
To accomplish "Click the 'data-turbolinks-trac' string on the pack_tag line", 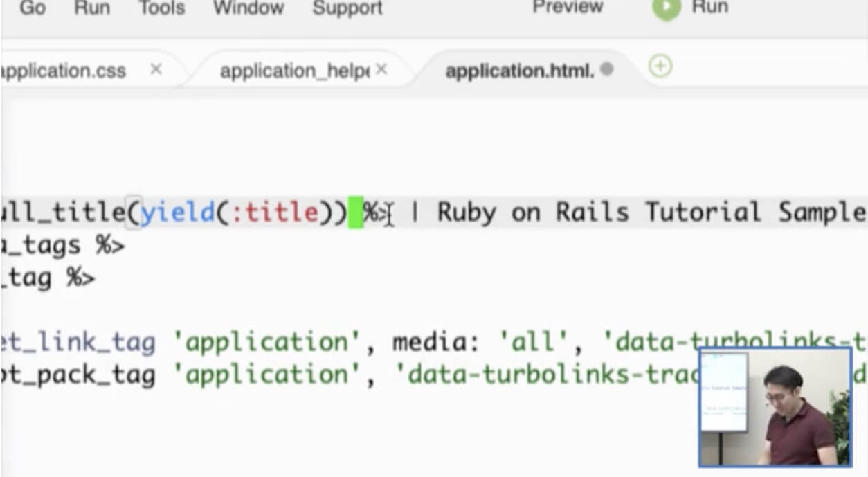I will (x=547, y=375).
